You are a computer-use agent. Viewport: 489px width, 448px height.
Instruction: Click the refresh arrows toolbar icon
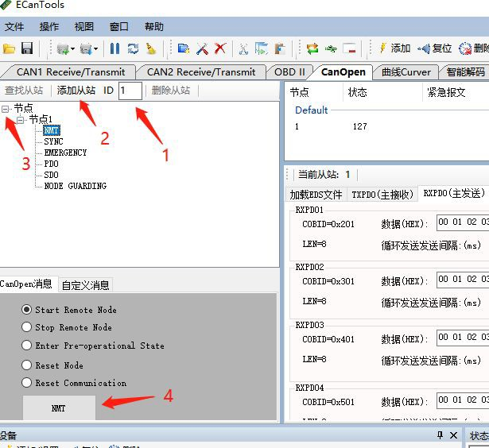click(133, 49)
